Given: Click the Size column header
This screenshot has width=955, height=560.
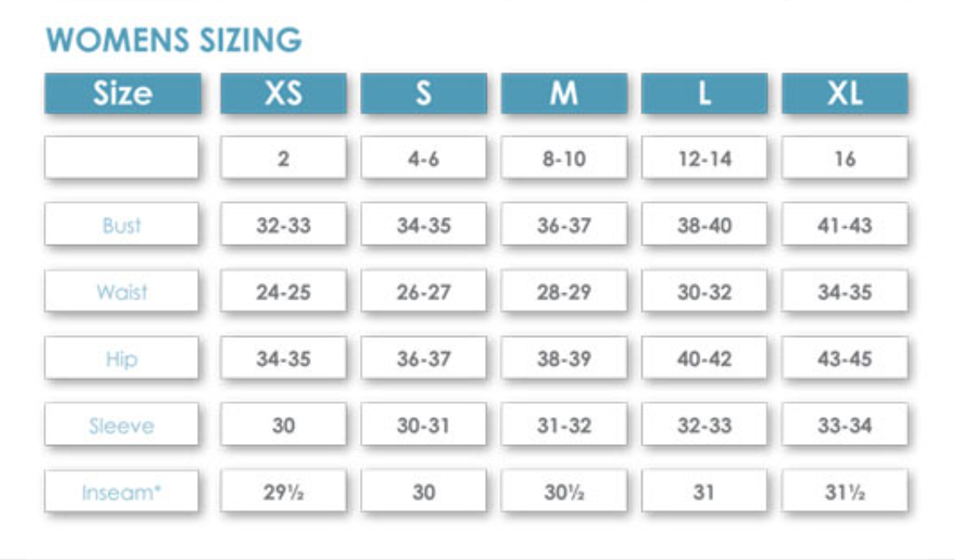Looking at the screenshot, I should (122, 93).
